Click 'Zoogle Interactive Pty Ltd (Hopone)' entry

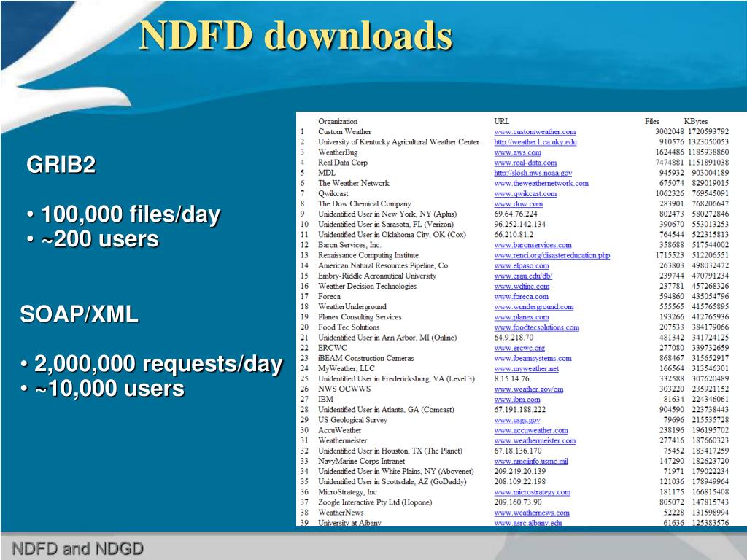(375, 502)
